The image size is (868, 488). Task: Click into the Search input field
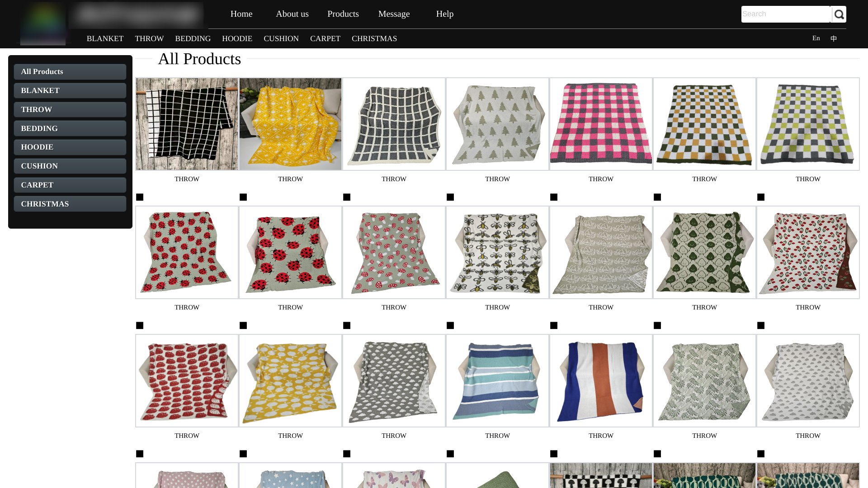pos(785,14)
